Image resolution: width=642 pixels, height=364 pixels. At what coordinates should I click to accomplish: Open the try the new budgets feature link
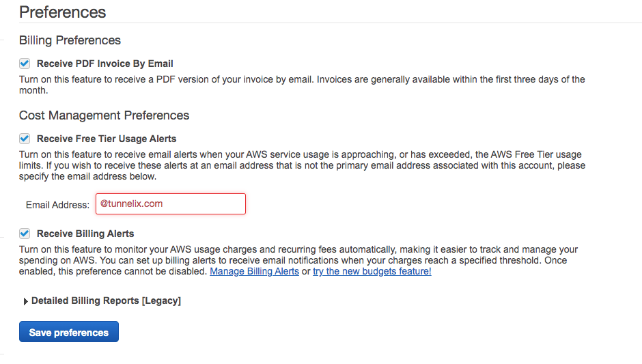click(372, 271)
